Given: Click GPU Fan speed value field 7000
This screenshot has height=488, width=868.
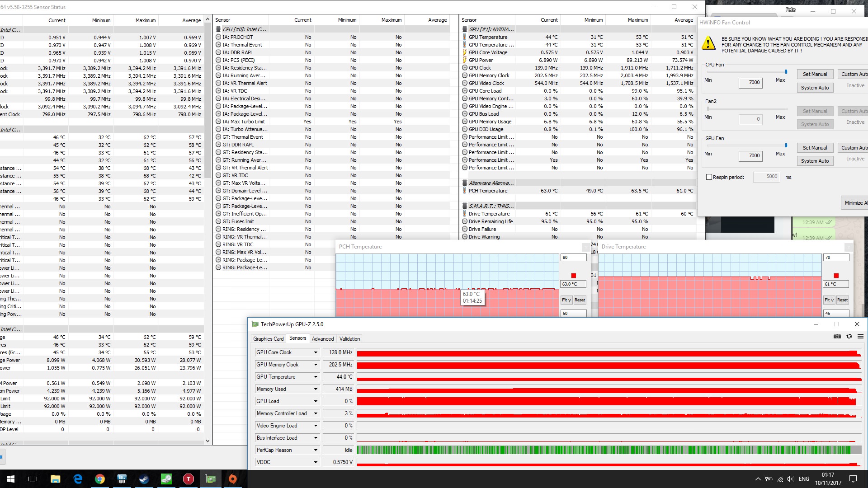Looking at the screenshot, I should [x=750, y=156].
